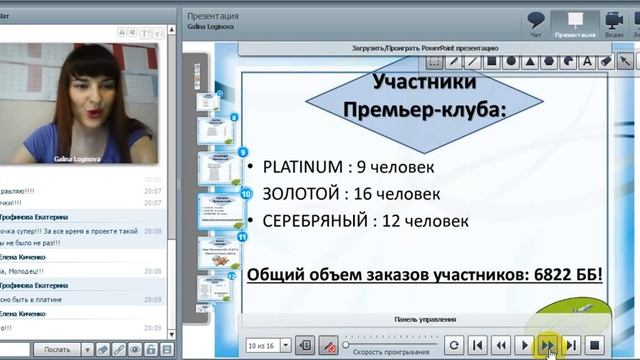The image size is (640, 360).
Task: Select the hexagon shape tool
Action: coord(549,62)
